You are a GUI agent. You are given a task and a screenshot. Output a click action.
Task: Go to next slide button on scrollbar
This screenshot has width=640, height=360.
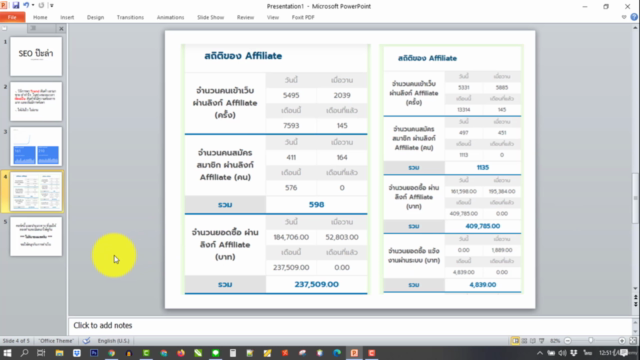pyautogui.click(x=636, y=304)
